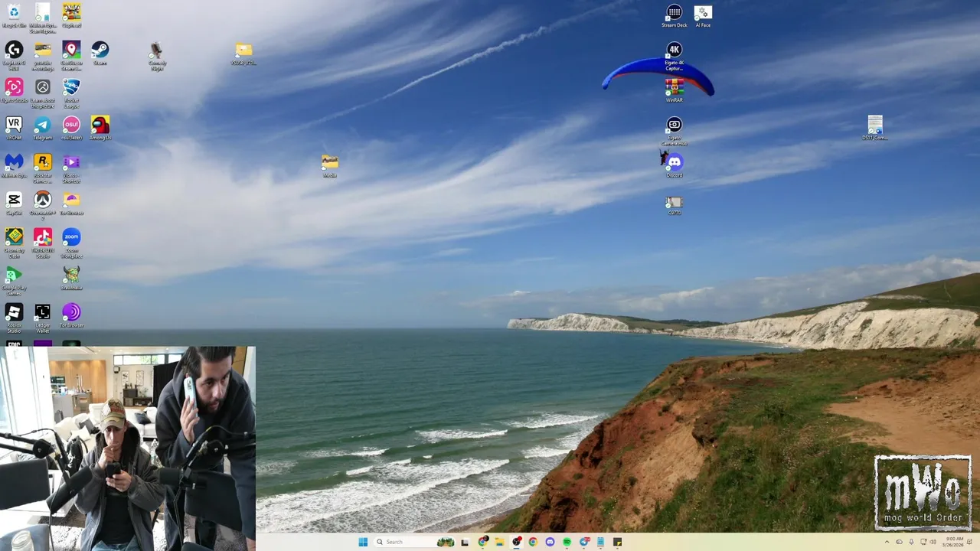Open the Telegram desktop shortcut icon

coord(43,128)
